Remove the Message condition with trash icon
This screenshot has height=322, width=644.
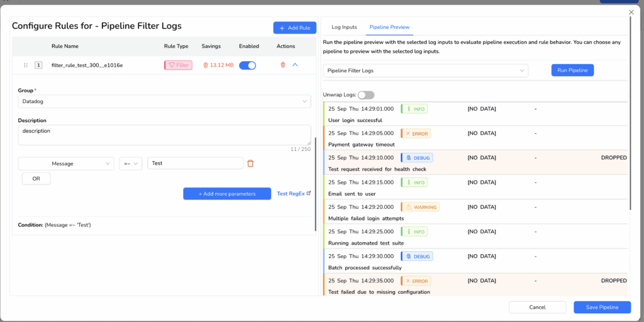pyautogui.click(x=250, y=164)
